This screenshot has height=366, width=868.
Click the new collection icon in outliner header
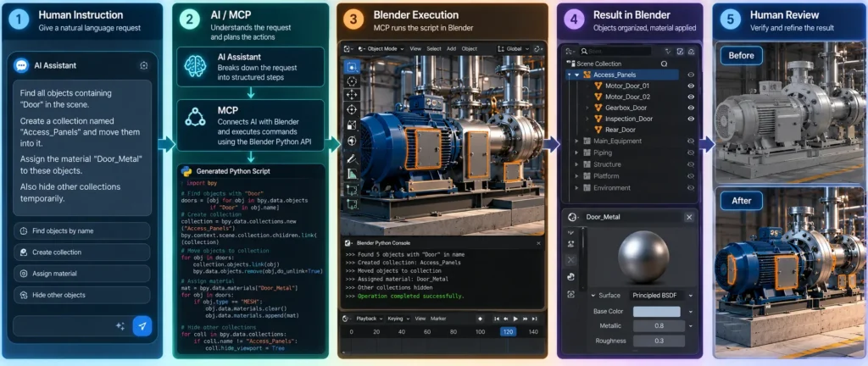pyautogui.click(x=680, y=52)
